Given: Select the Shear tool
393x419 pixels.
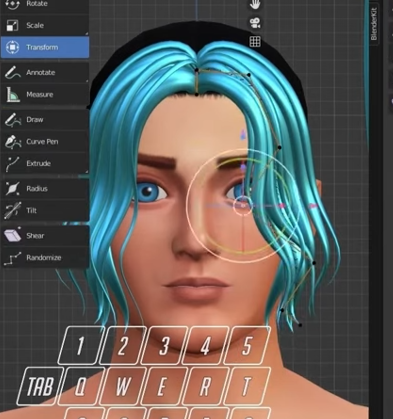Looking at the screenshot, I should point(45,236).
